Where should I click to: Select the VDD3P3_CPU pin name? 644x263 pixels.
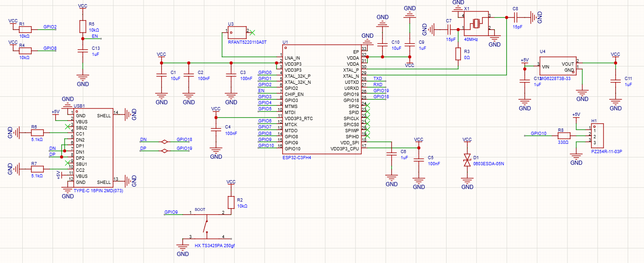click(345, 149)
